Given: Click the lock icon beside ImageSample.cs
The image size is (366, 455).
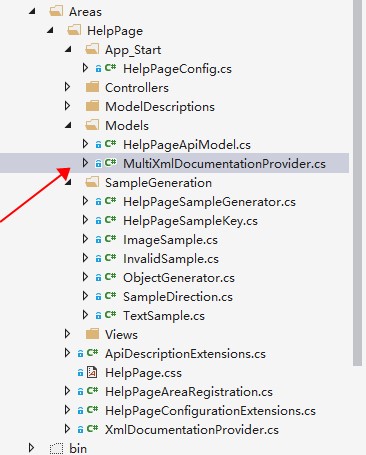Looking at the screenshot, I should point(98,240).
